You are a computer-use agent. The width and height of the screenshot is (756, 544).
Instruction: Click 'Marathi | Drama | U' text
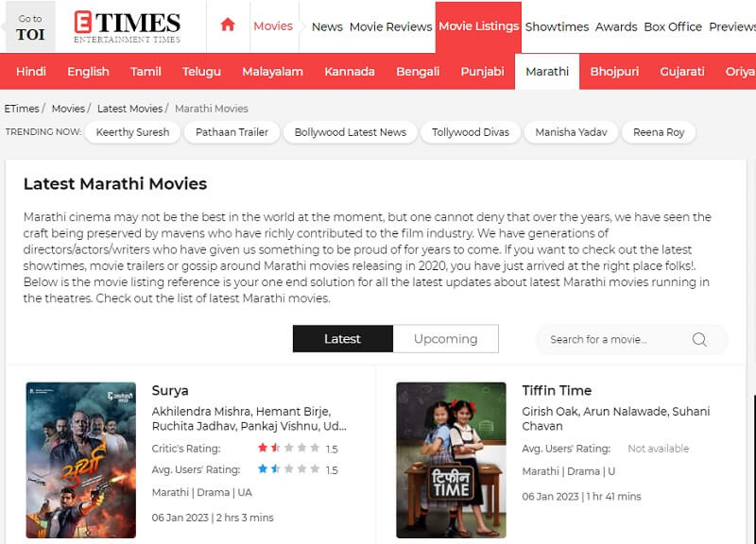tap(569, 471)
